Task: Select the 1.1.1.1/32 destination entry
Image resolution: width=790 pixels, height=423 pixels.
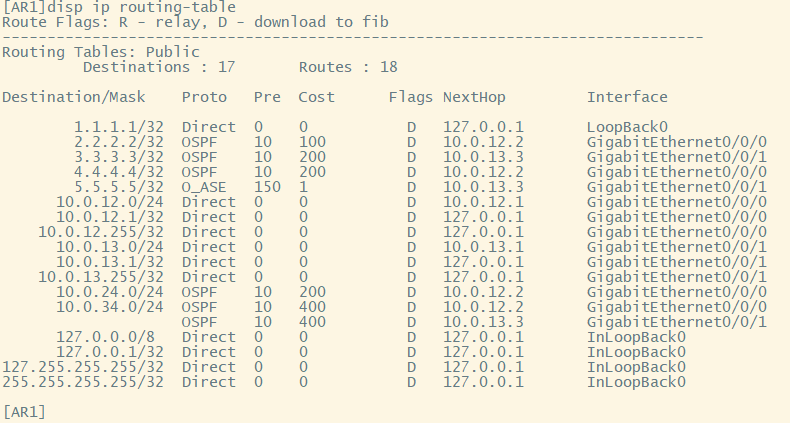Action: click(119, 127)
